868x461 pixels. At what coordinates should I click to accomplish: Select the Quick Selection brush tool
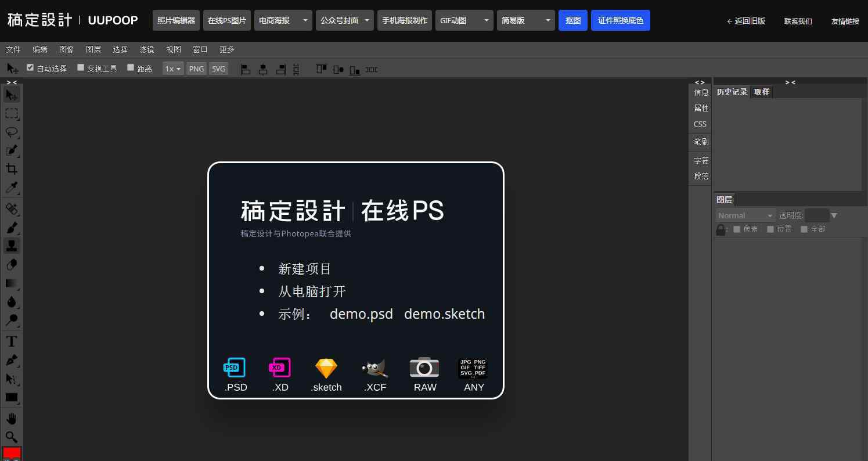click(x=12, y=150)
